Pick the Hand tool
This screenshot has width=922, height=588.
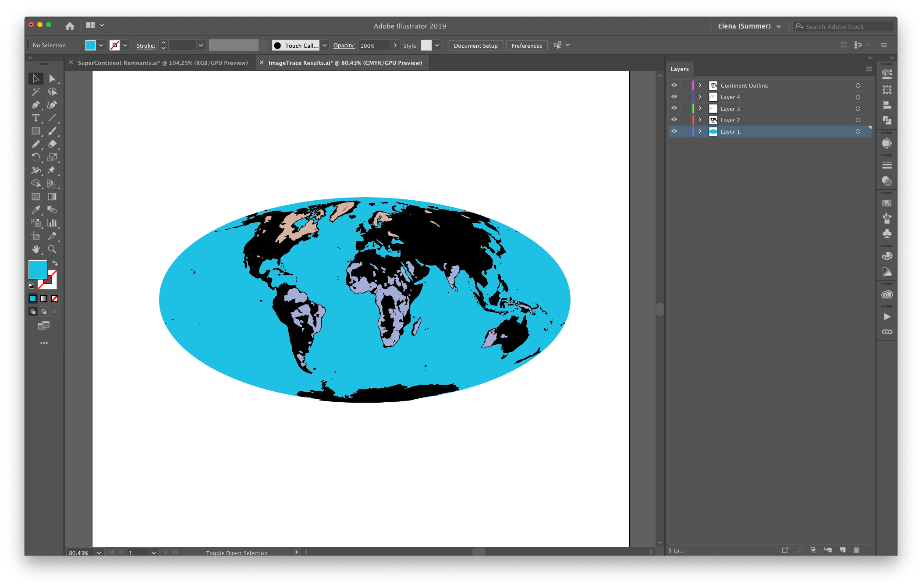coord(35,249)
